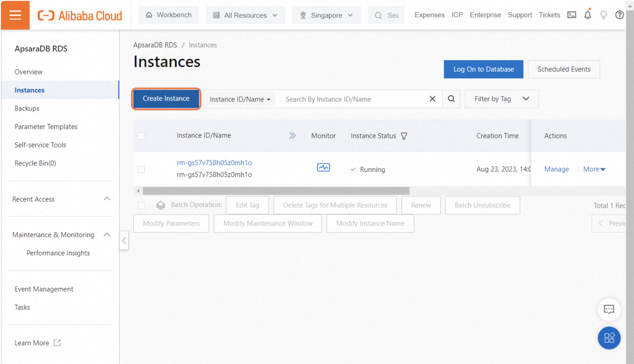Click the Learn More link
The width and height of the screenshot is (634, 364).
click(x=32, y=343)
